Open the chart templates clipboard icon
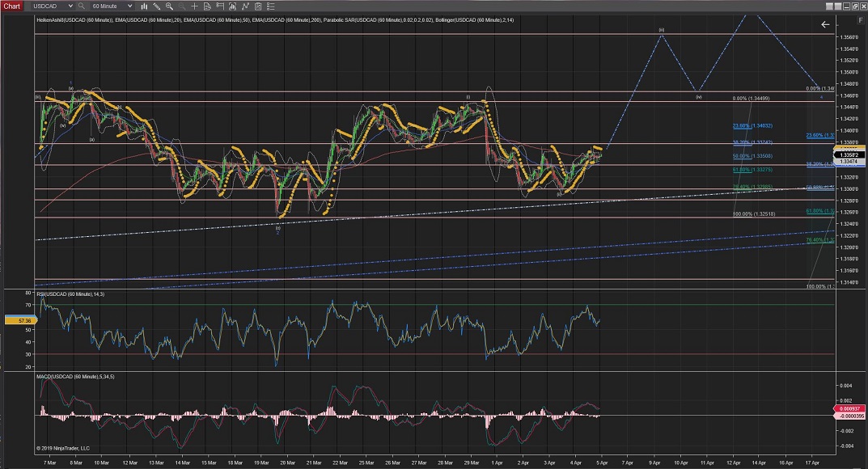Image resolution: width=868 pixels, height=469 pixels. tap(258, 6)
